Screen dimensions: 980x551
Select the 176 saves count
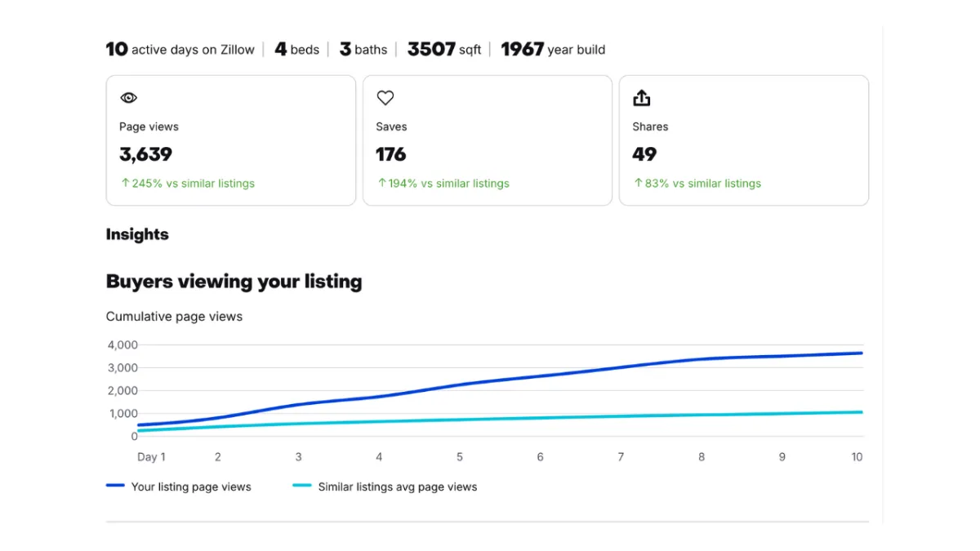[390, 154]
